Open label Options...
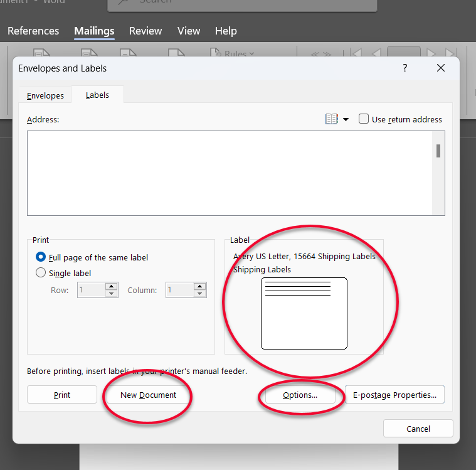This screenshot has height=470, width=476. (x=300, y=395)
